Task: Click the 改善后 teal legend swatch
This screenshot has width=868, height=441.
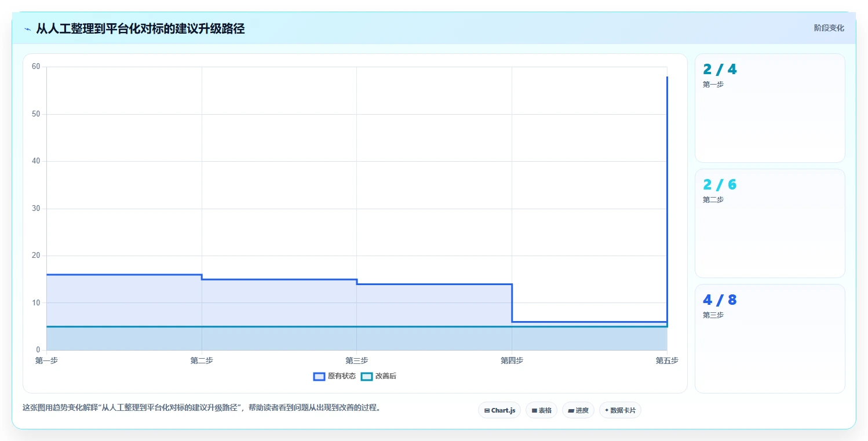Action: click(x=366, y=376)
